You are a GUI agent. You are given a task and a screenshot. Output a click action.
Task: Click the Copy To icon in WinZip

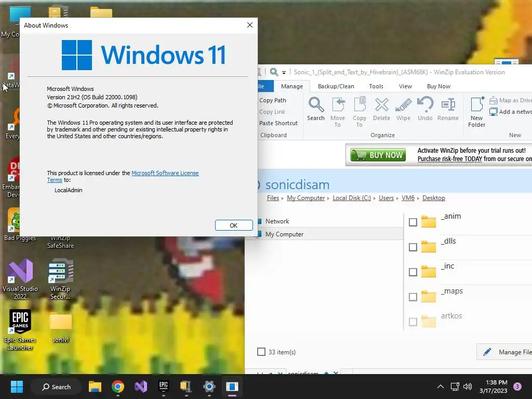[x=360, y=112]
